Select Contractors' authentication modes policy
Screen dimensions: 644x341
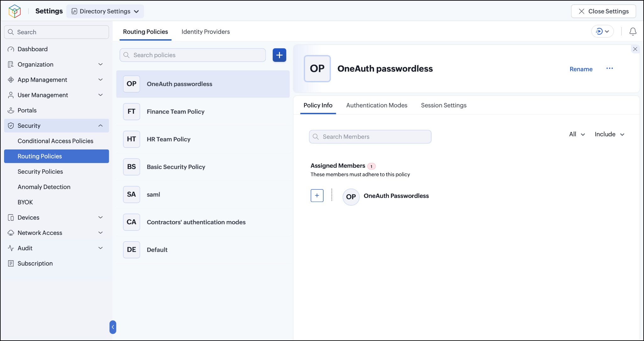(203, 222)
